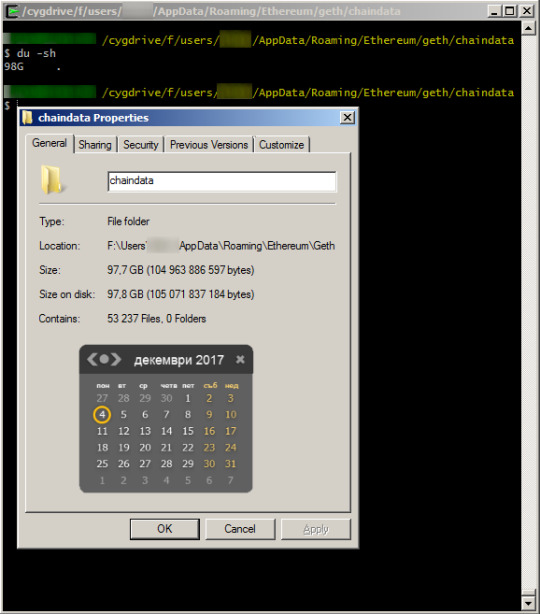Select highlighted day 4 in calendar
The image size is (540, 614).
pos(102,414)
